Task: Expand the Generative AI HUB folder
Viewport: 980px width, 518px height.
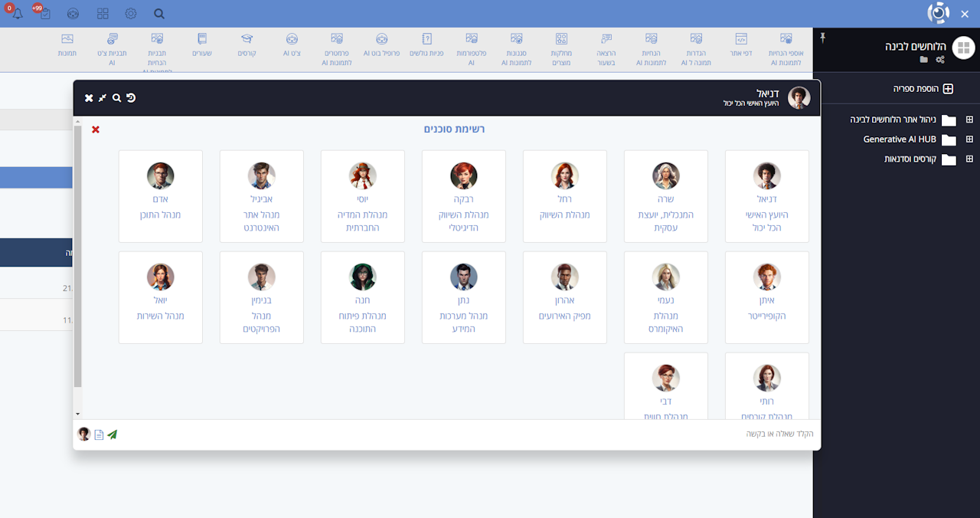Action: coord(969,139)
